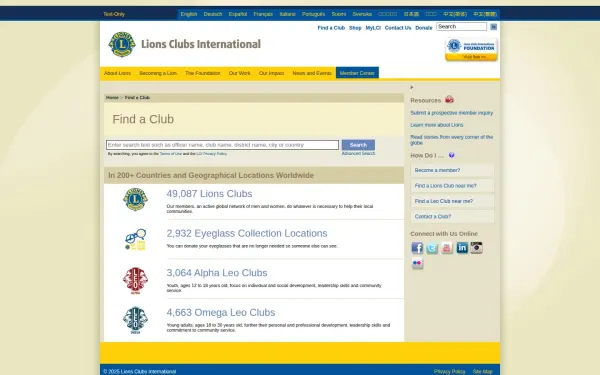Click the Lions Clubs International logo emblem

point(122,44)
